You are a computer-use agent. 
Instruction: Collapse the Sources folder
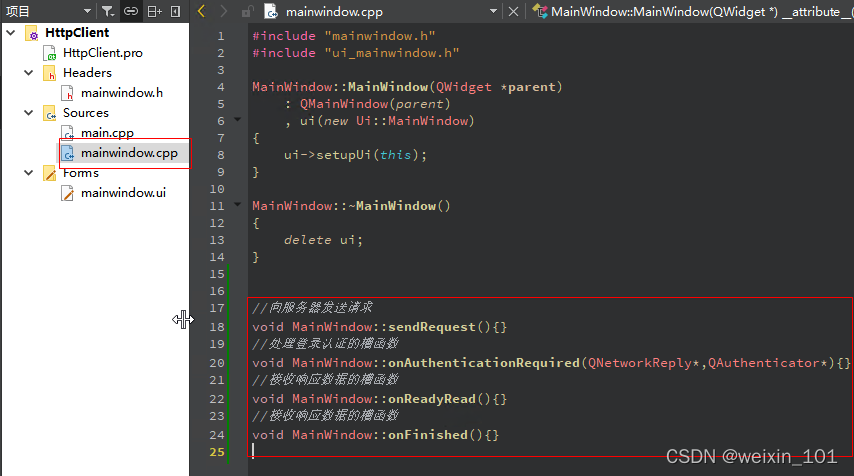(28, 113)
